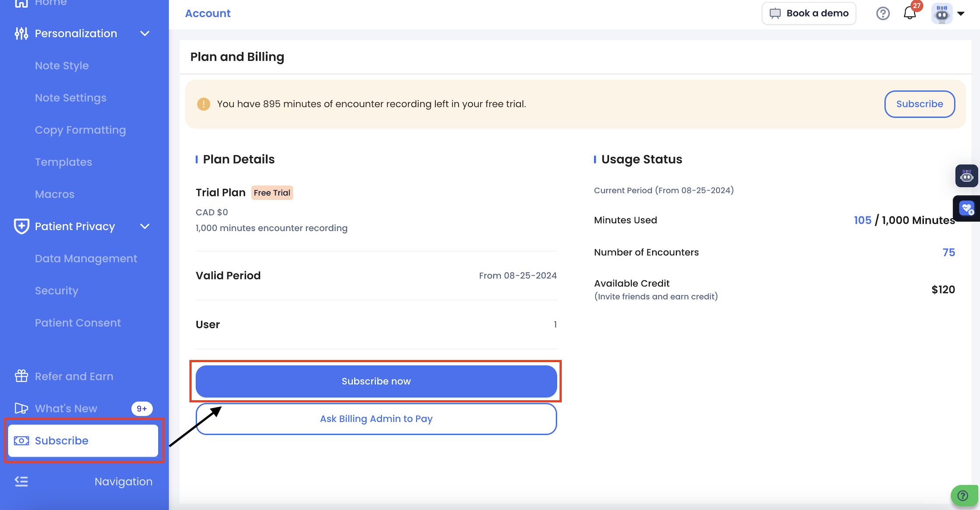The width and height of the screenshot is (980, 510).
Task: Click the Refer and Earn gift icon
Action: tap(21, 376)
